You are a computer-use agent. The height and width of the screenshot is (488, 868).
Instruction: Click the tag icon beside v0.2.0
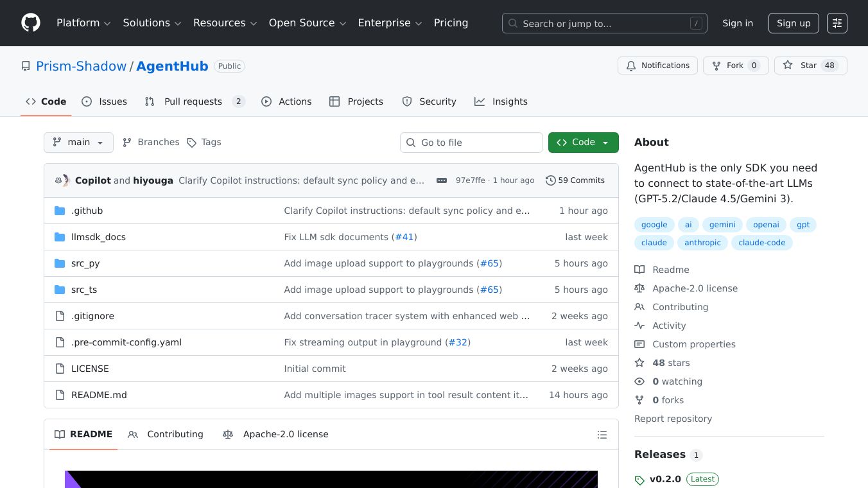(x=639, y=479)
